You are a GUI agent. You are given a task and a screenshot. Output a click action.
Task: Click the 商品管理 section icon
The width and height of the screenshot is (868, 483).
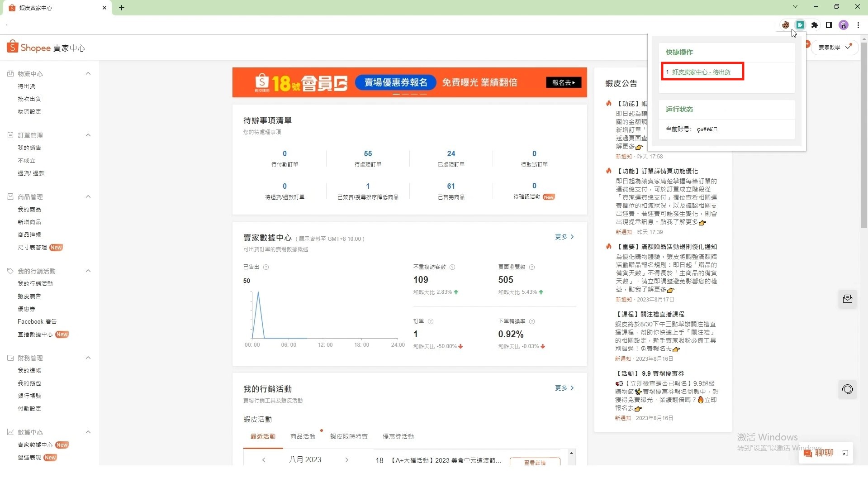[x=10, y=196]
